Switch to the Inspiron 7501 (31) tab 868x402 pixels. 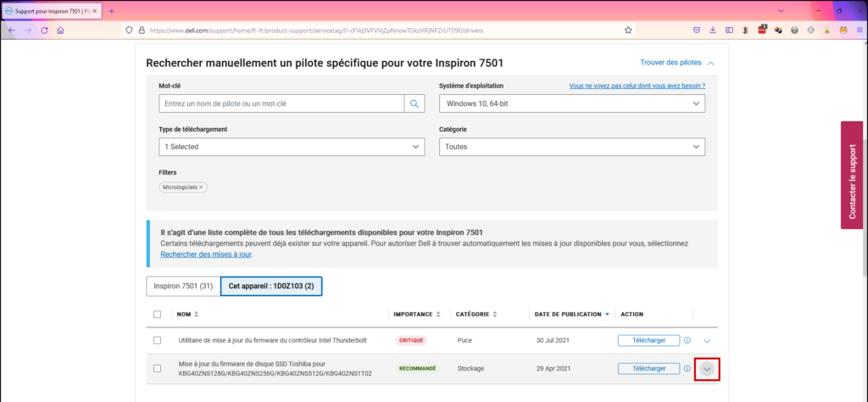tap(183, 287)
